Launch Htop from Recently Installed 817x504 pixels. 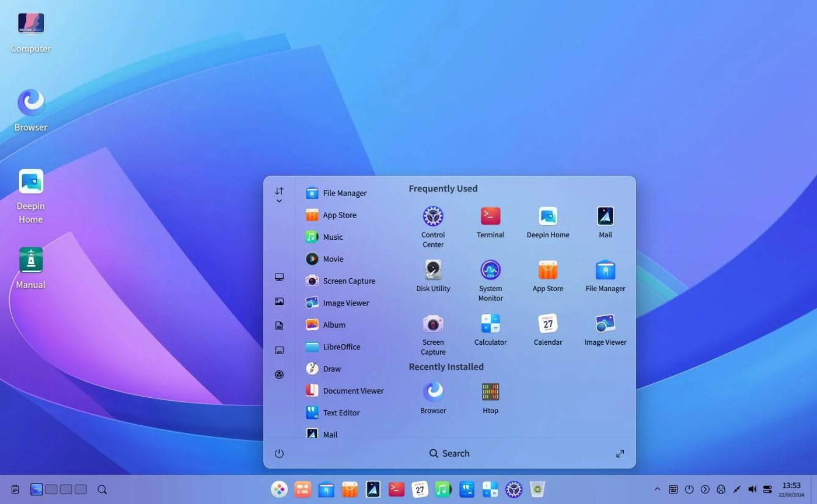click(490, 392)
